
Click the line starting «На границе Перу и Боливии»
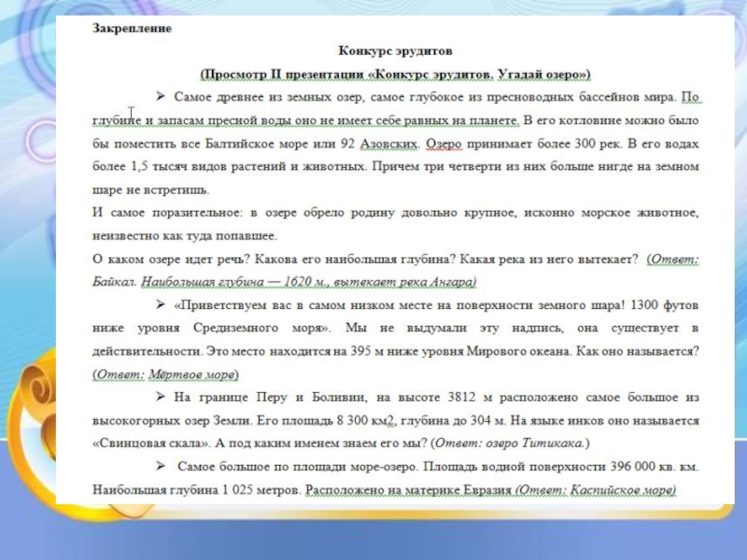coord(436,398)
